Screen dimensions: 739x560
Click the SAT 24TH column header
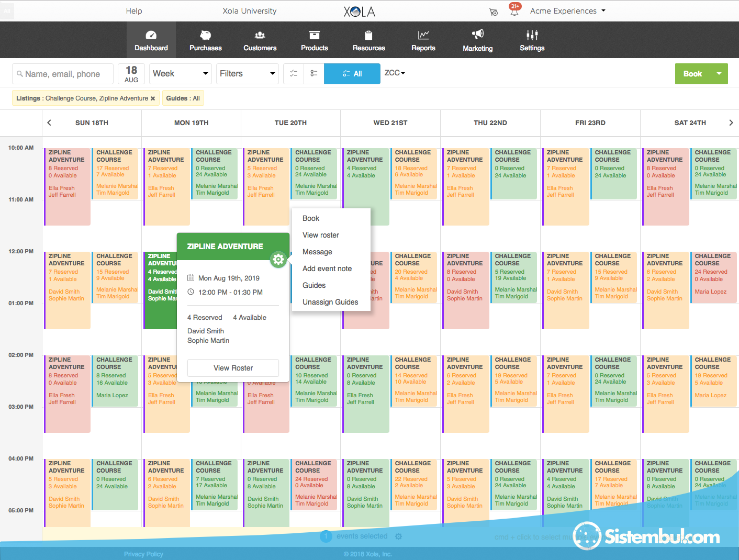[x=690, y=123]
